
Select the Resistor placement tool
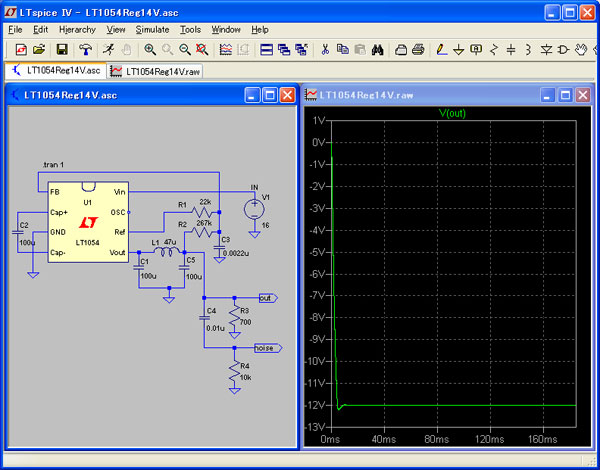point(494,49)
